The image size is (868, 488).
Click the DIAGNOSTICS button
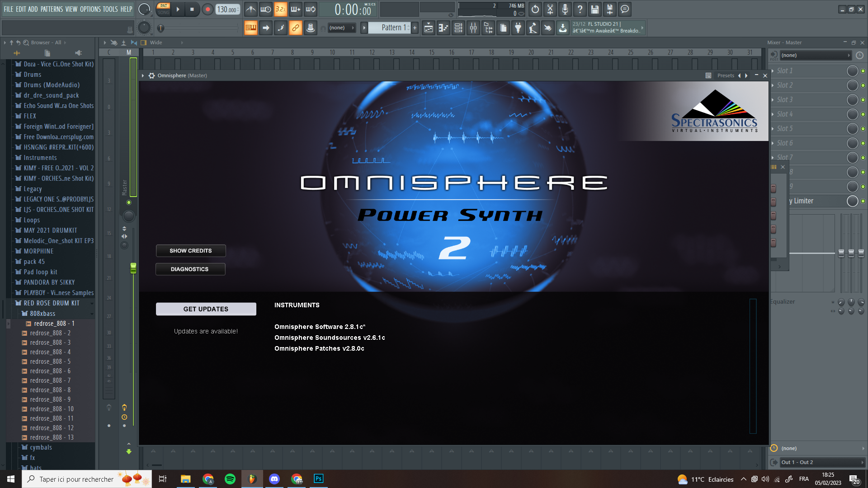[190, 269]
